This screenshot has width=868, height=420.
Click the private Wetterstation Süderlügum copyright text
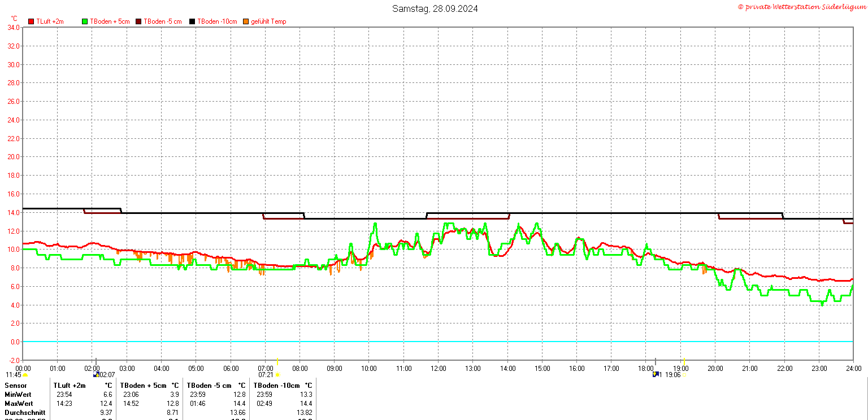click(801, 7)
